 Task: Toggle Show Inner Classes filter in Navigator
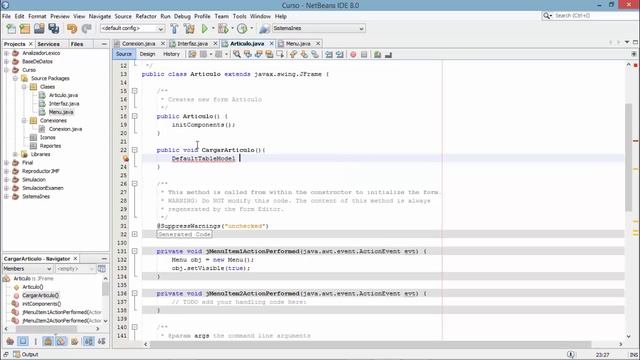(61, 341)
